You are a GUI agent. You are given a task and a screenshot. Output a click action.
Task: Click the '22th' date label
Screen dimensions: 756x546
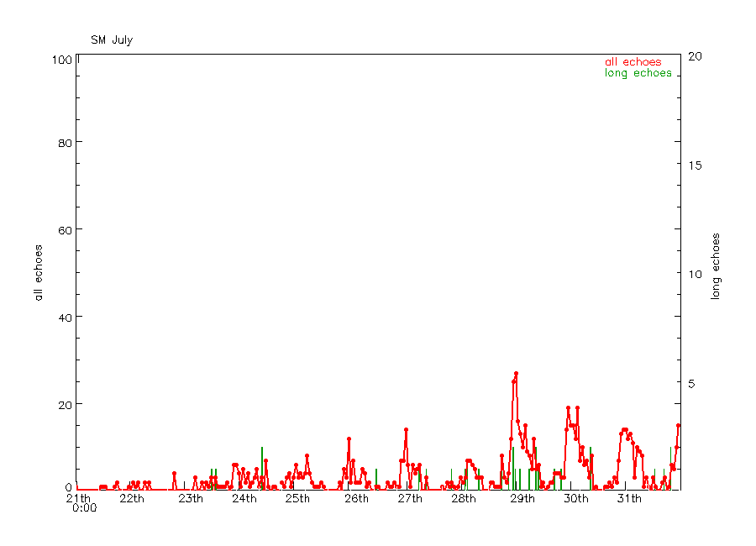132,499
